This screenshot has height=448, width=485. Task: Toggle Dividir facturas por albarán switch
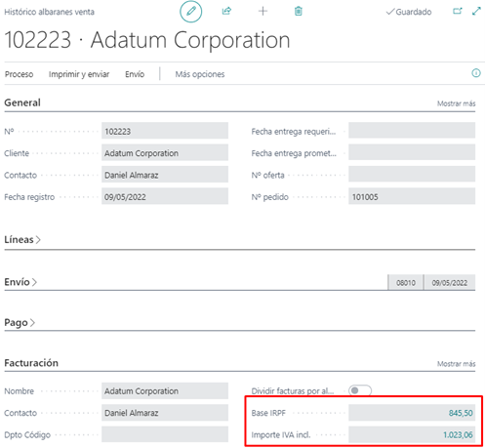pyautogui.click(x=360, y=390)
